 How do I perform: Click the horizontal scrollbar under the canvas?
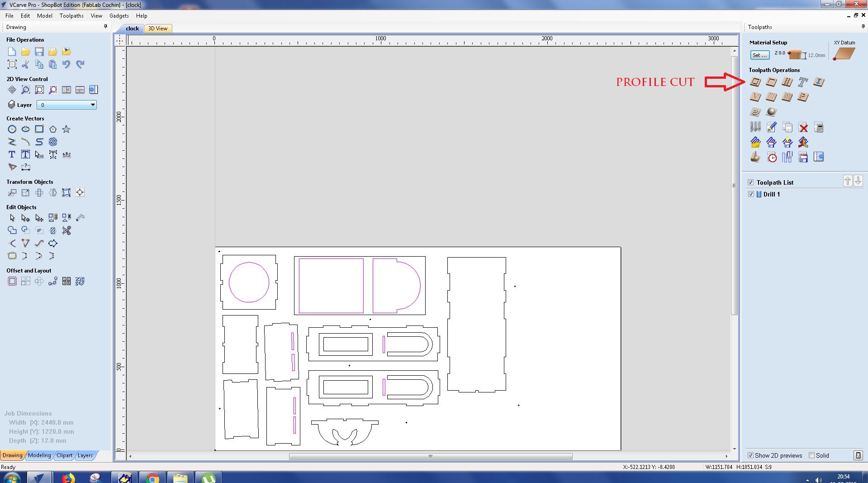click(430, 456)
